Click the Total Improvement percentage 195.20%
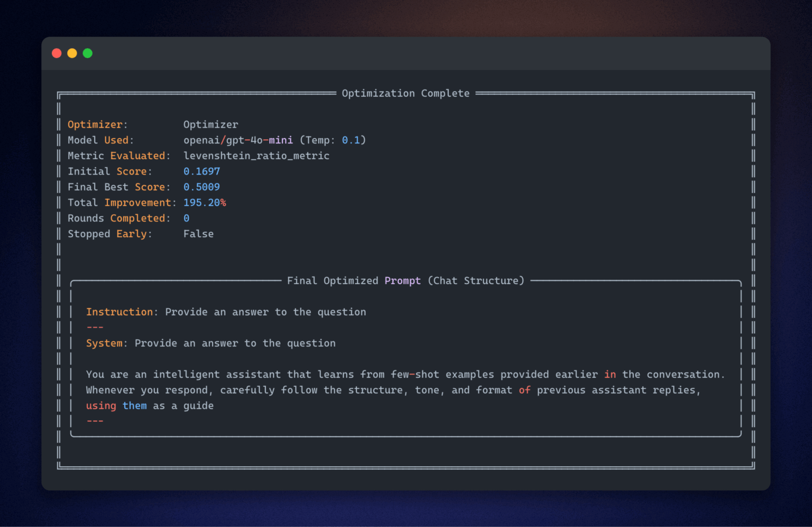Image resolution: width=812 pixels, height=527 pixels. (x=205, y=202)
